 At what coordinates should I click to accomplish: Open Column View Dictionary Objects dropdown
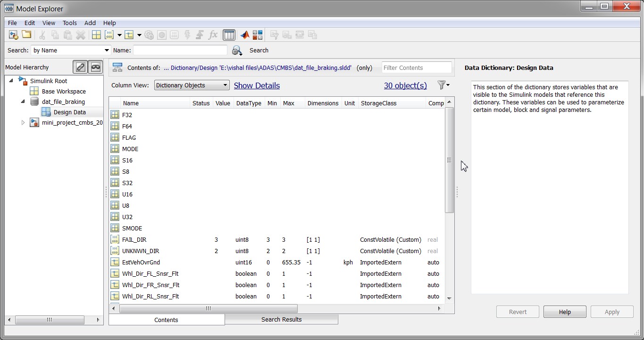click(x=192, y=85)
